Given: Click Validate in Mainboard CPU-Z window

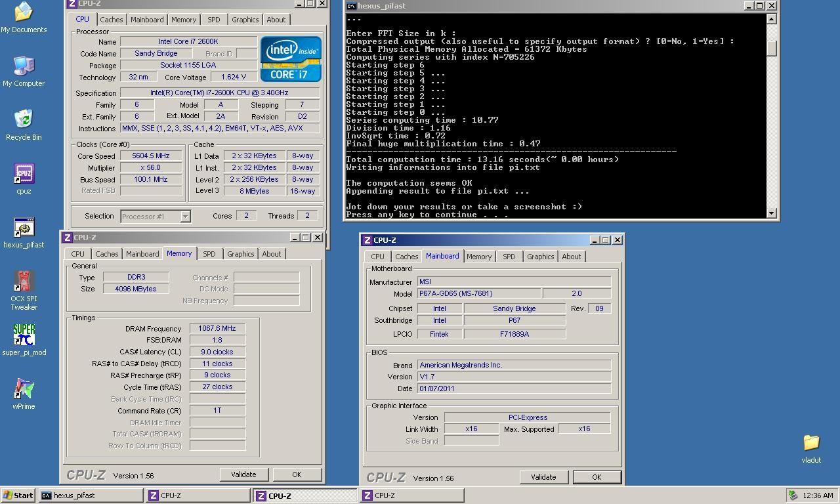Looking at the screenshot, I should (543, 477).
